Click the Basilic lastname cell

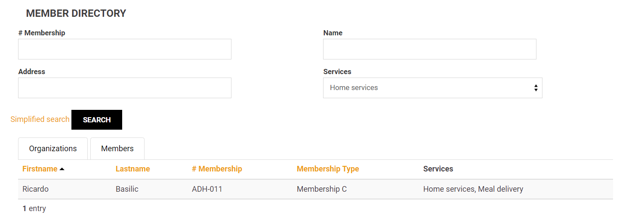pos(127,189)
